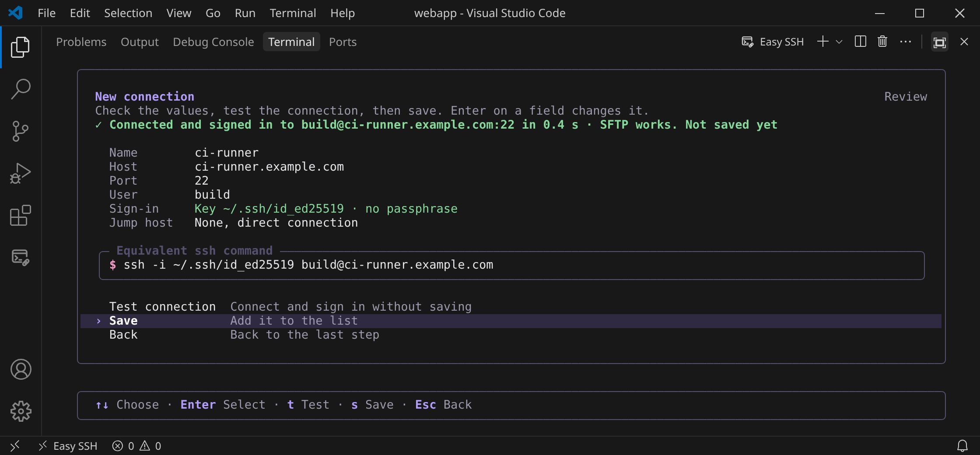Switch to the Ports tab
980x455 pixels.
[343, 42]
